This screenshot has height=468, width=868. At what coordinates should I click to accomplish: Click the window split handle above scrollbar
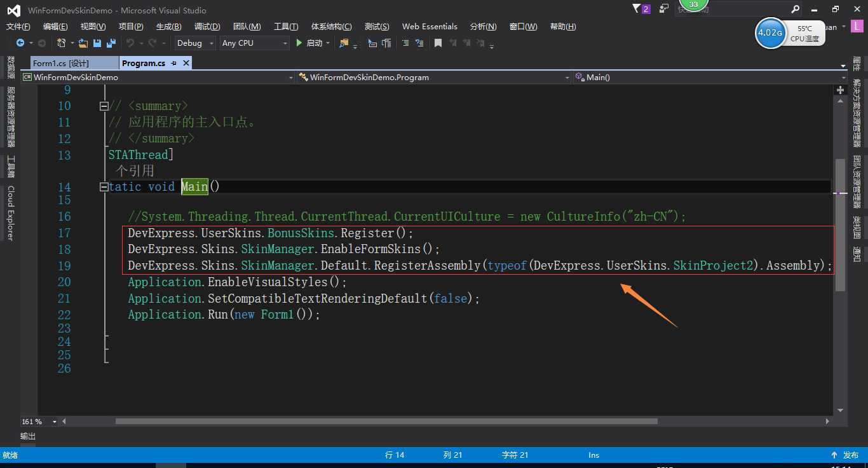click(x=841, y=90)
